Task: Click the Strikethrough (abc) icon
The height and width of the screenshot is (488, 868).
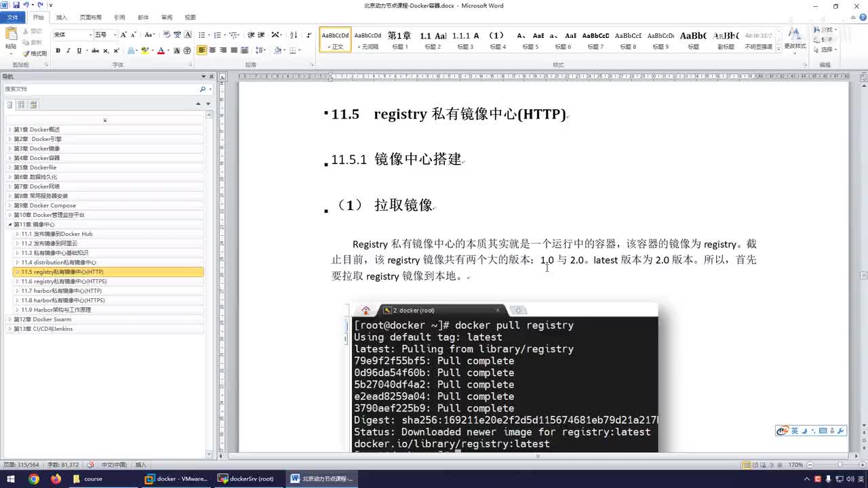Action: pos(95,51)
